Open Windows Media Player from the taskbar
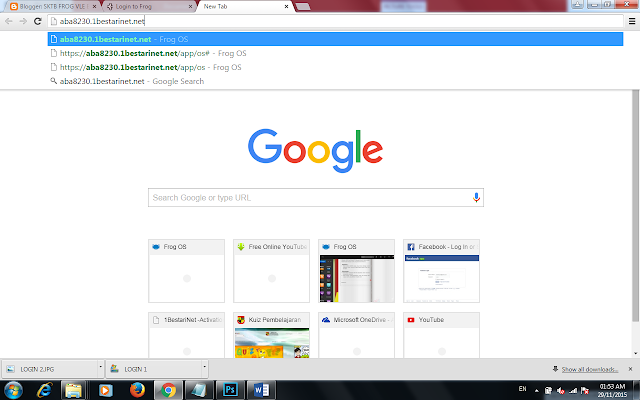Screen dimensions: 640x400 tap(105, 391)
